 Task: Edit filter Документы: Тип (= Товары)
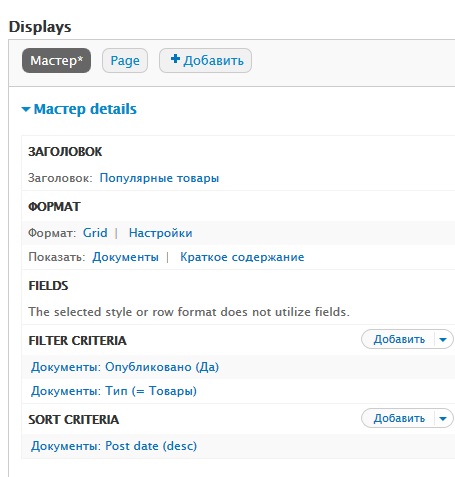[x=114, y=391]
